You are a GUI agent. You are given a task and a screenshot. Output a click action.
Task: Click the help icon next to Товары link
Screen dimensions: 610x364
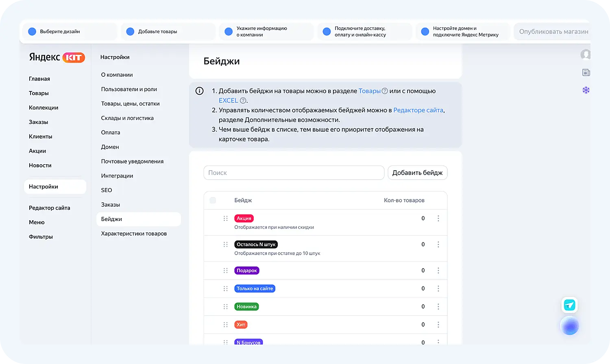[x=385, y=91]
